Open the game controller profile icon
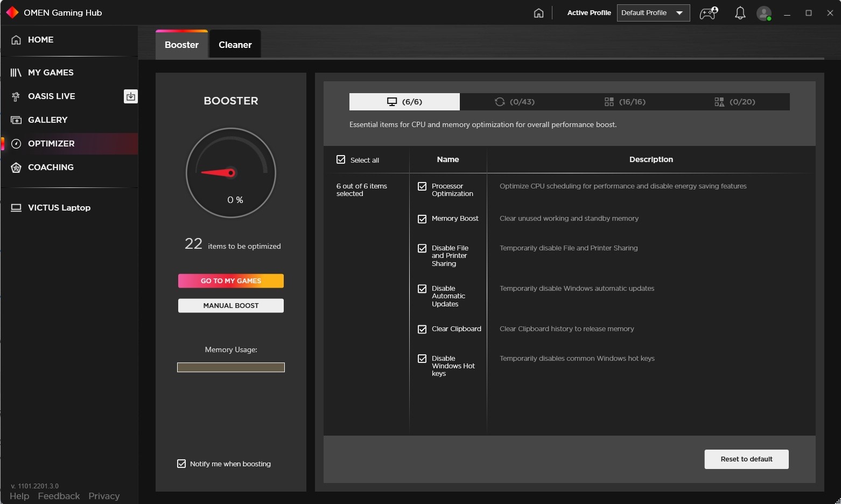Screen dimensions: 841x504 pos(708,13)
